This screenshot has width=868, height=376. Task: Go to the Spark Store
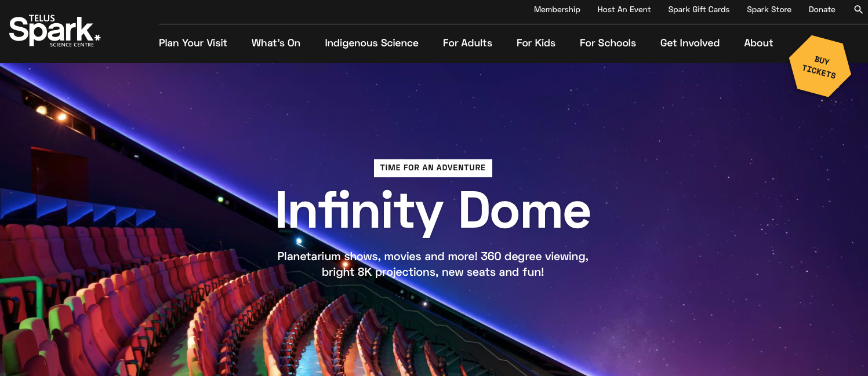coord(769,10)
